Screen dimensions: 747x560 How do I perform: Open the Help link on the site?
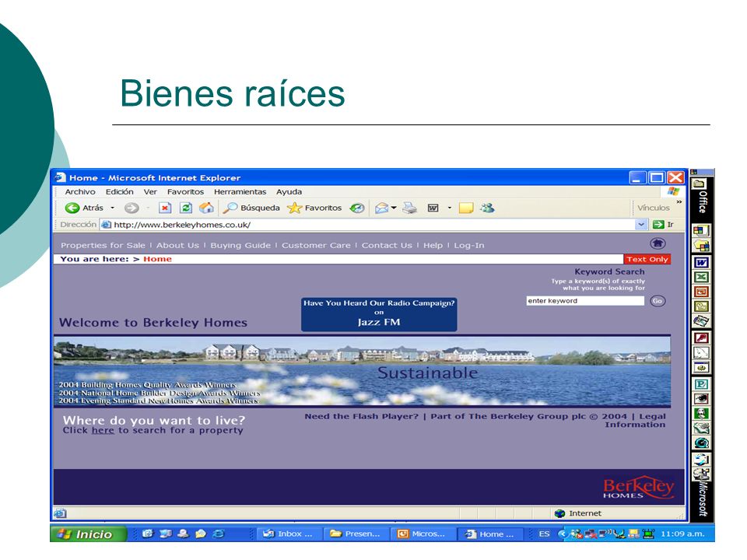pos(433,245)
